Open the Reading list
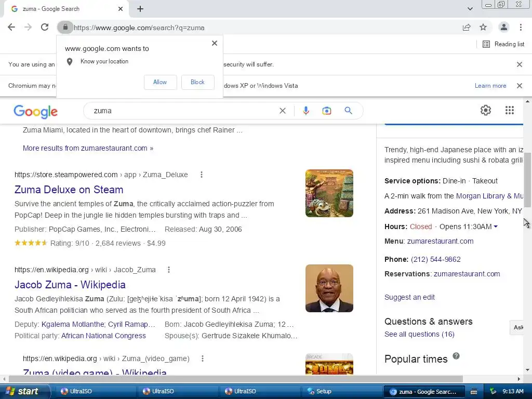The height and width of the screenshot is (399, 532). pyautogui.click(x=503, y=44)
